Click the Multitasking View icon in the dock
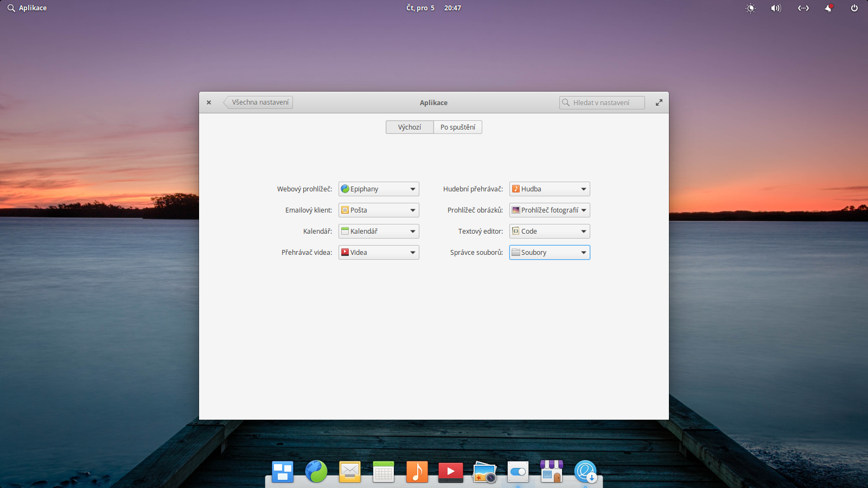Image resolution: width=868 pixels, height=488 pixels. (282, 472)
